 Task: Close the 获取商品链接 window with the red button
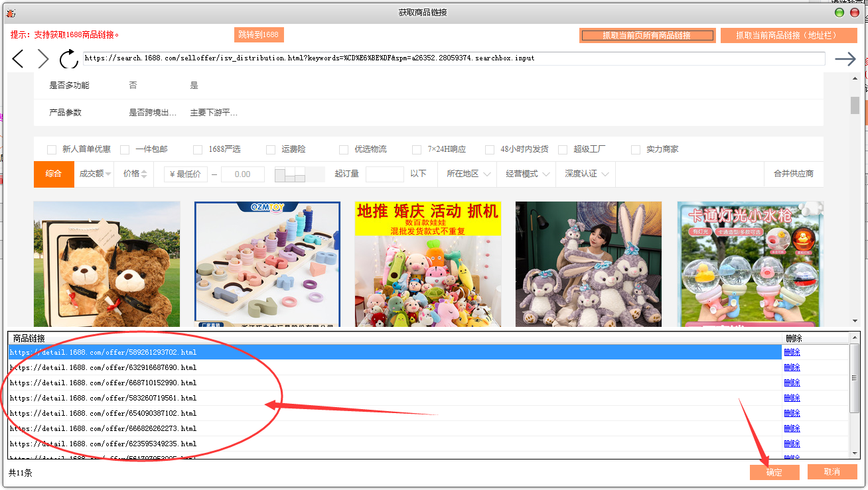tap(853, 12)
